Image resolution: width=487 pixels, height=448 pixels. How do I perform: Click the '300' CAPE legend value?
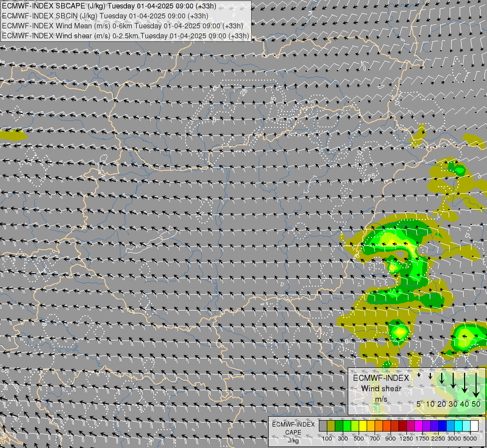click(x=343, y=439)
